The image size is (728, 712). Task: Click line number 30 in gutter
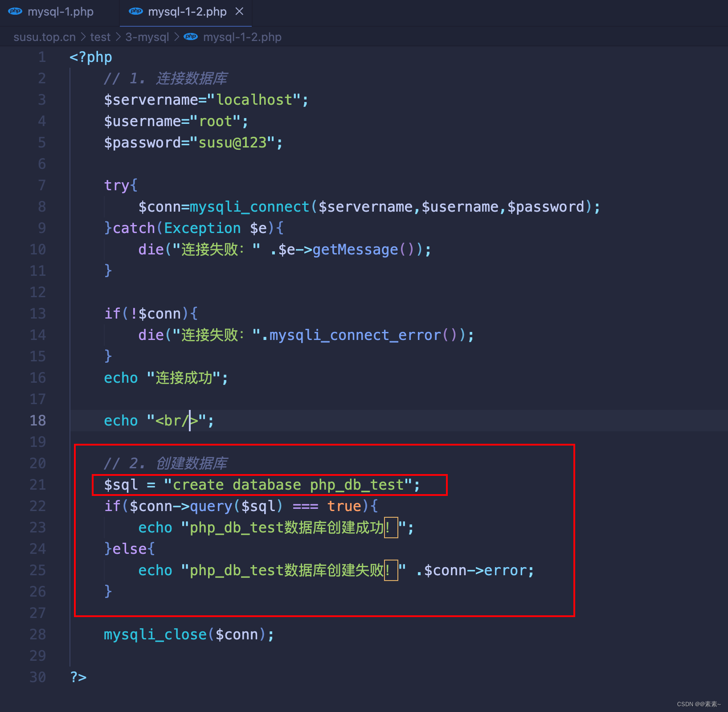(38, 677)
